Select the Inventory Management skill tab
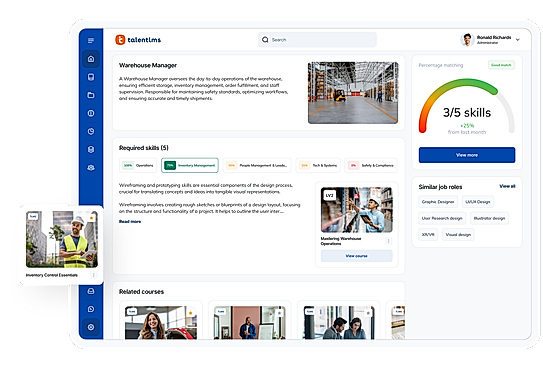The width and height of the screenshot is (543, 368). point(190,165)
